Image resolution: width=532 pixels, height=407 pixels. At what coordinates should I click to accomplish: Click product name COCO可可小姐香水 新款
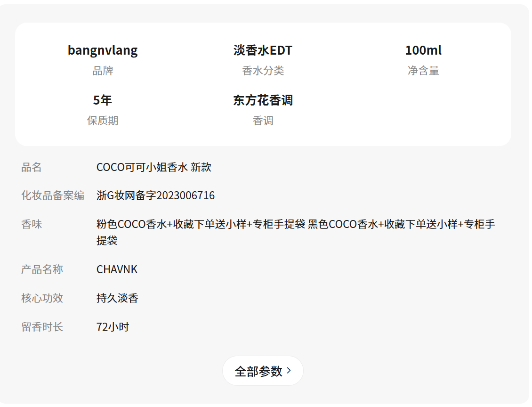[153, 167]
